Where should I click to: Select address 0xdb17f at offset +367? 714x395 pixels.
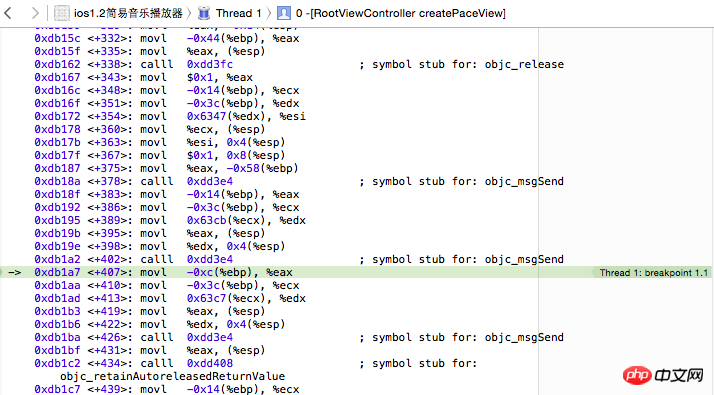pos(57,155)
